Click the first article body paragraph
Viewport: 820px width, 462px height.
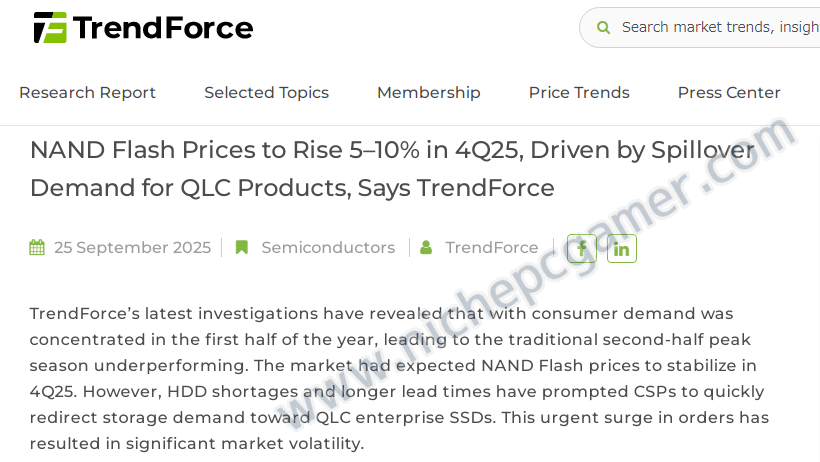tap(399, 378)
